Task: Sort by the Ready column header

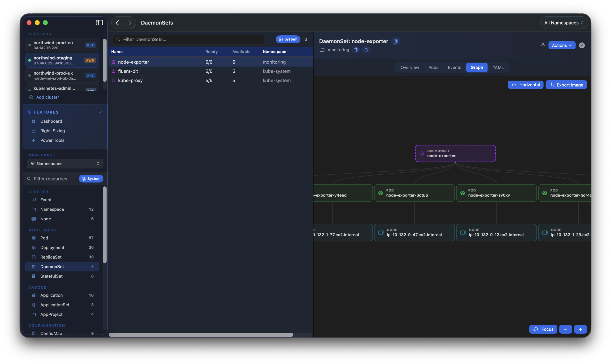Action: point(211,52)
